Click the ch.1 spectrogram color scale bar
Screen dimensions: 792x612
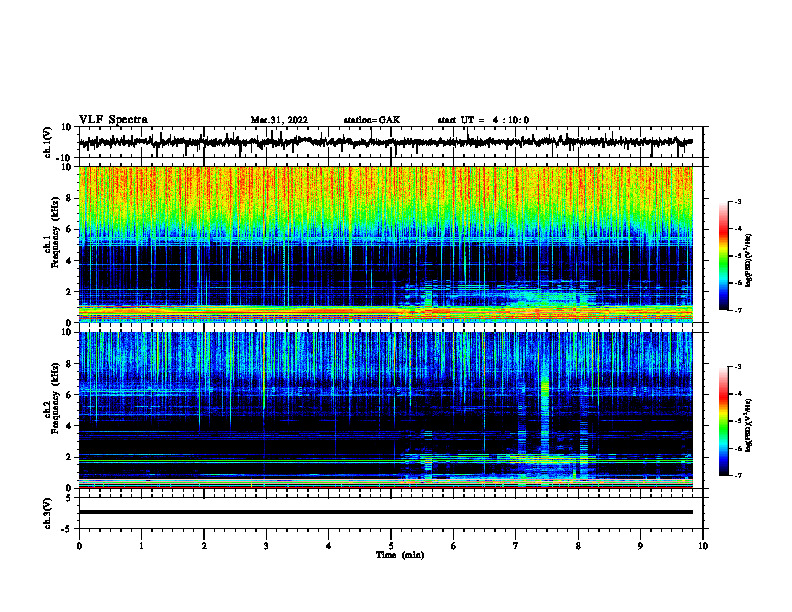[x=723, y=256]
